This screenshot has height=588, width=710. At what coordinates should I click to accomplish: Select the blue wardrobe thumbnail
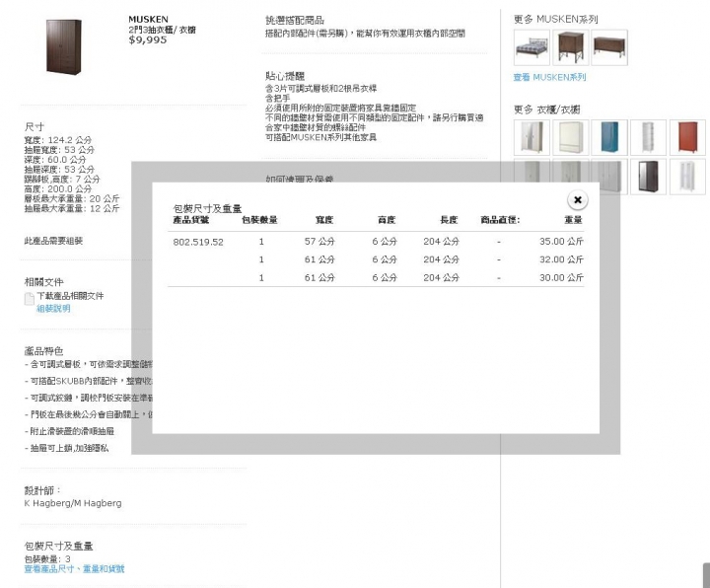[x=609, y=138]
